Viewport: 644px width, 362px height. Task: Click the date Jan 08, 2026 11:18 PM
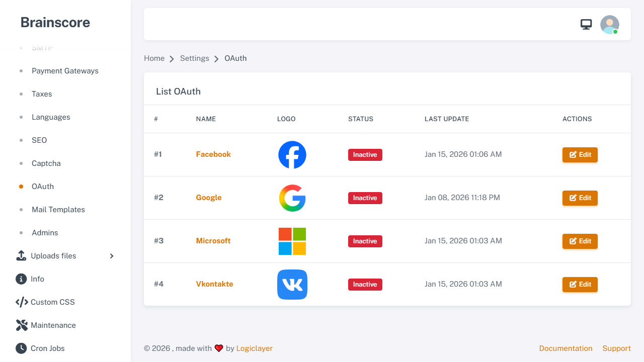tap(462, 198)
